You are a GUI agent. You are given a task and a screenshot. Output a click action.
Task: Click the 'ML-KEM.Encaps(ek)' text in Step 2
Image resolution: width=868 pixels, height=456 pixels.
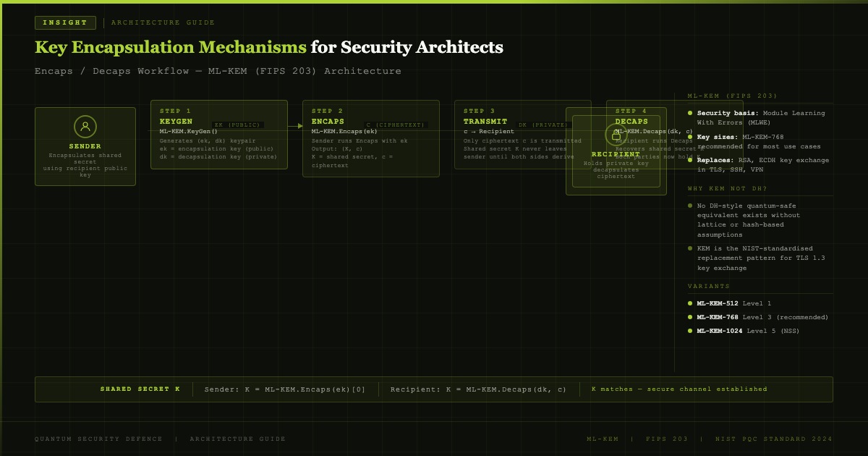click(344, 132)
